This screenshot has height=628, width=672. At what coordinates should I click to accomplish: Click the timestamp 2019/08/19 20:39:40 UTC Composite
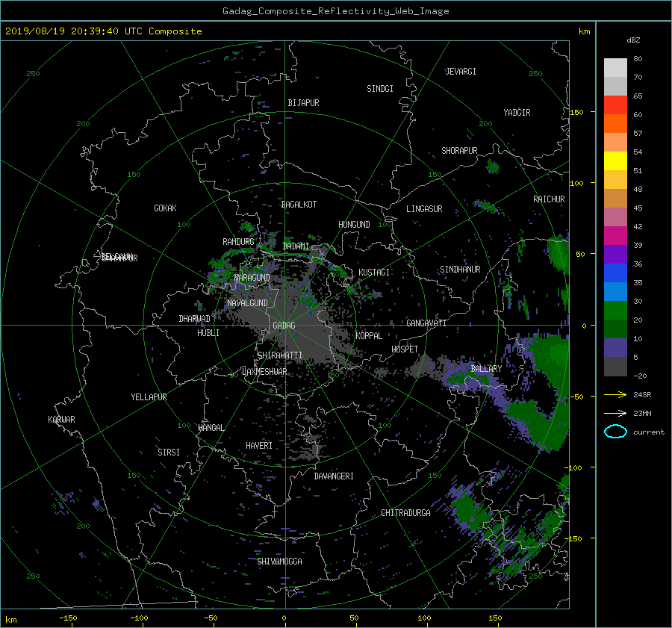103,31
